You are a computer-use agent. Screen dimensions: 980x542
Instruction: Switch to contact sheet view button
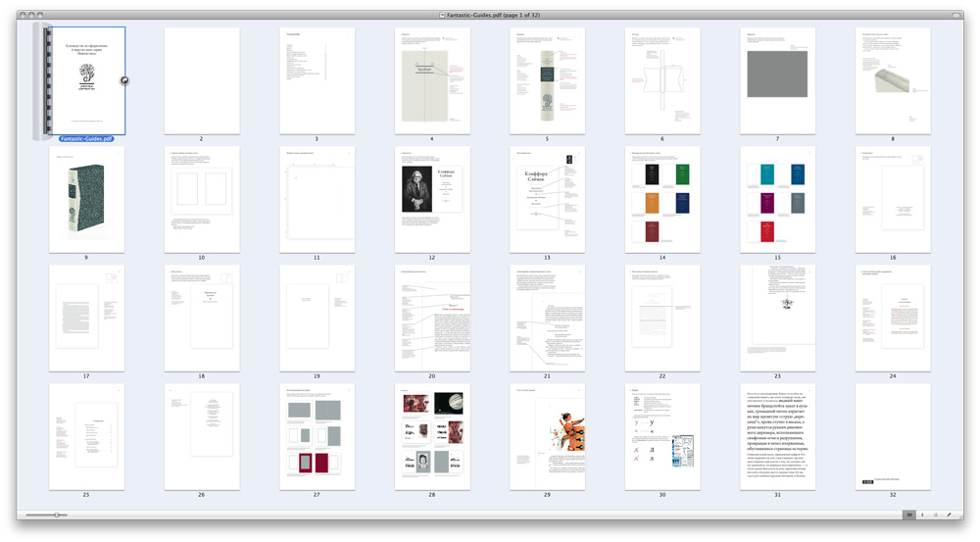pos(909,515)
